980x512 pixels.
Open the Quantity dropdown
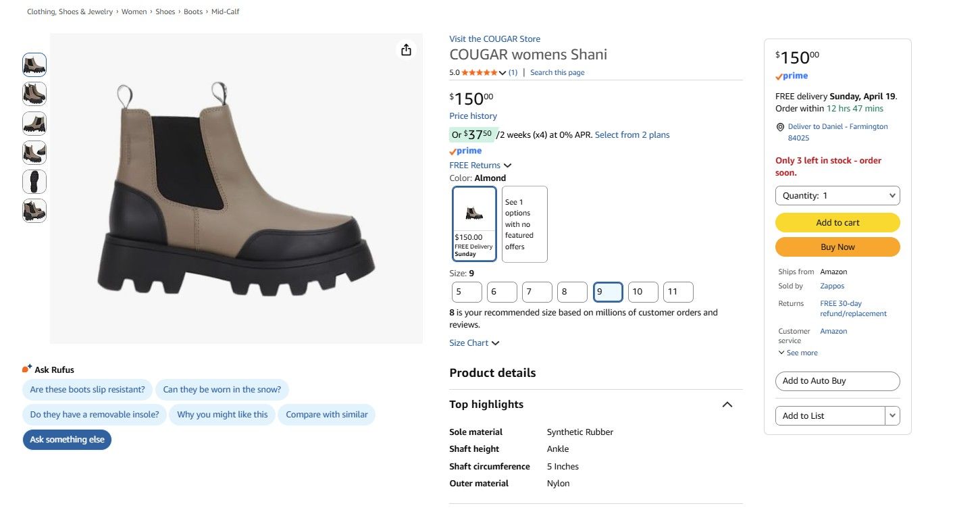837,196
